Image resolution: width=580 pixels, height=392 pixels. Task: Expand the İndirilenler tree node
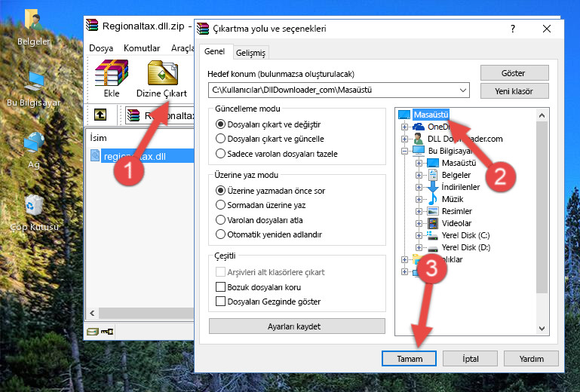point(419,187)
